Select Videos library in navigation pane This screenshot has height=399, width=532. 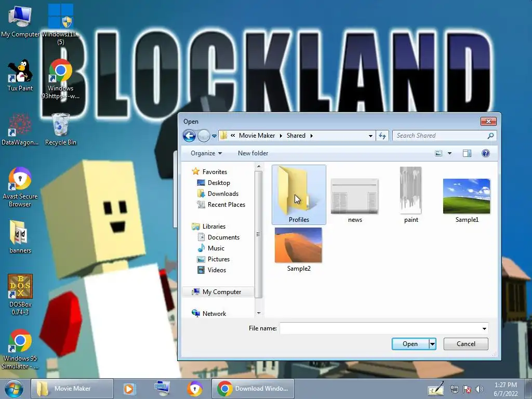coord(212,270)
